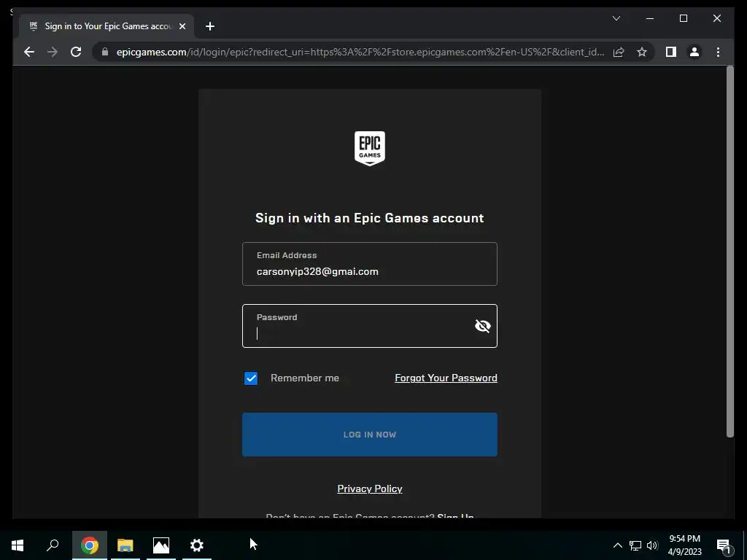Open Chrome three-dot menu

pos(718,52)
